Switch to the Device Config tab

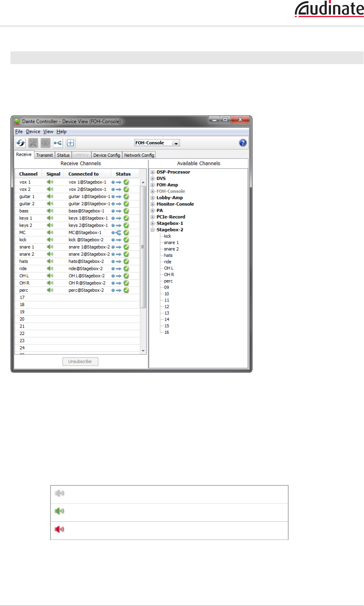point(107,155)
